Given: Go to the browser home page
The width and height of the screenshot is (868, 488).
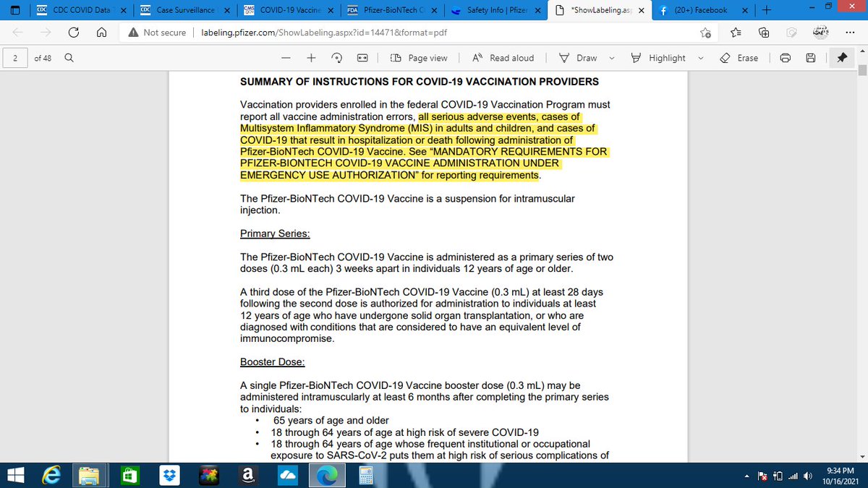Looking at the screenshot, I should pyautogui.click(x=102, y=33).
